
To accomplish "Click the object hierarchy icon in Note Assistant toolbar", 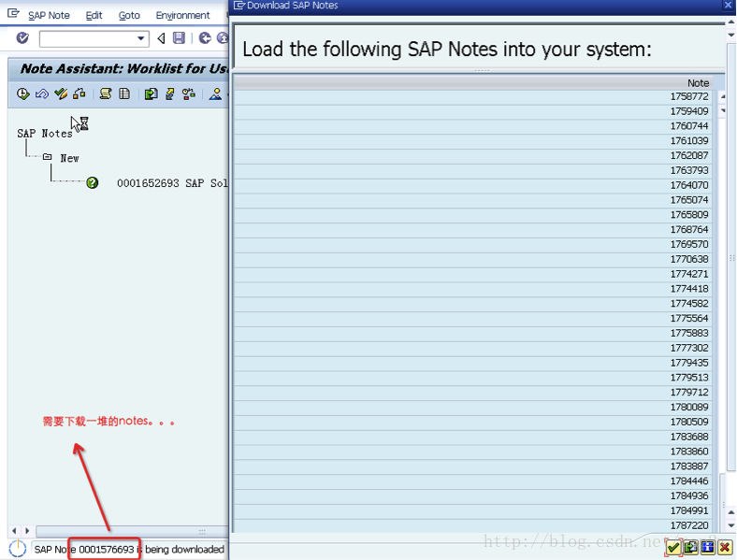I will [79, 94].
